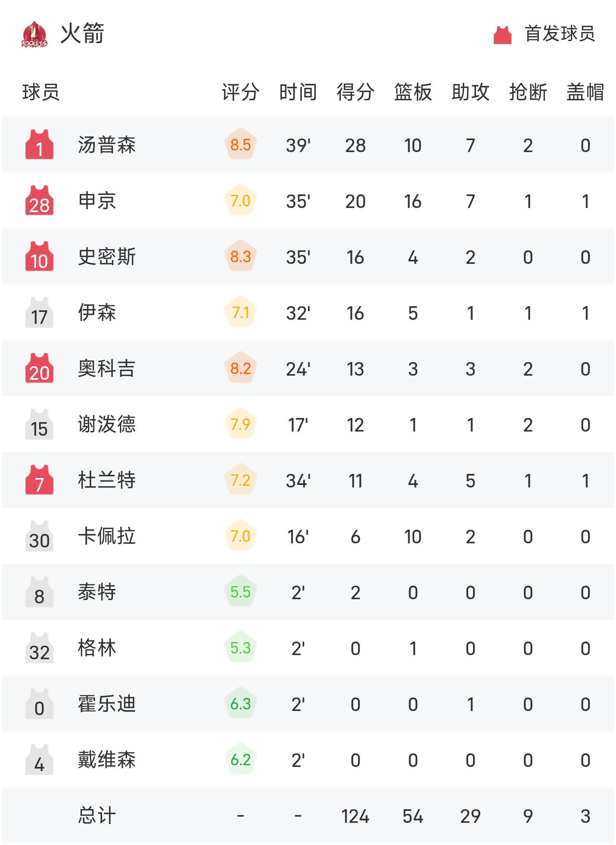
Task: Open player 谢泼德's name link
Action: (107, 425)
